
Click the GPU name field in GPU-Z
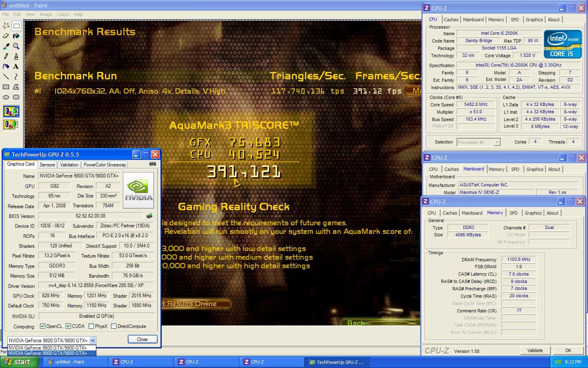click(80, 176)
